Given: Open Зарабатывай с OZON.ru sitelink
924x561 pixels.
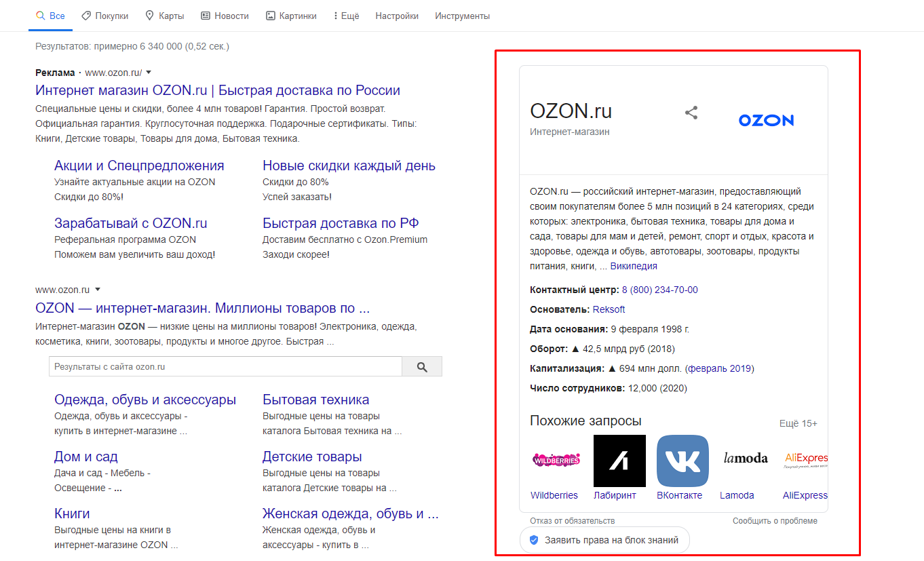Looking at the screenshot, I should pos(131,224).
